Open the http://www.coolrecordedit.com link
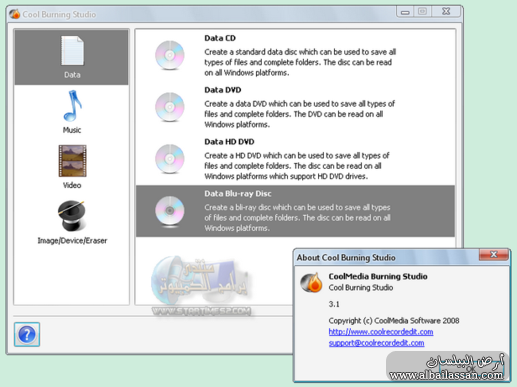517x387 pixels. point(381,332)
